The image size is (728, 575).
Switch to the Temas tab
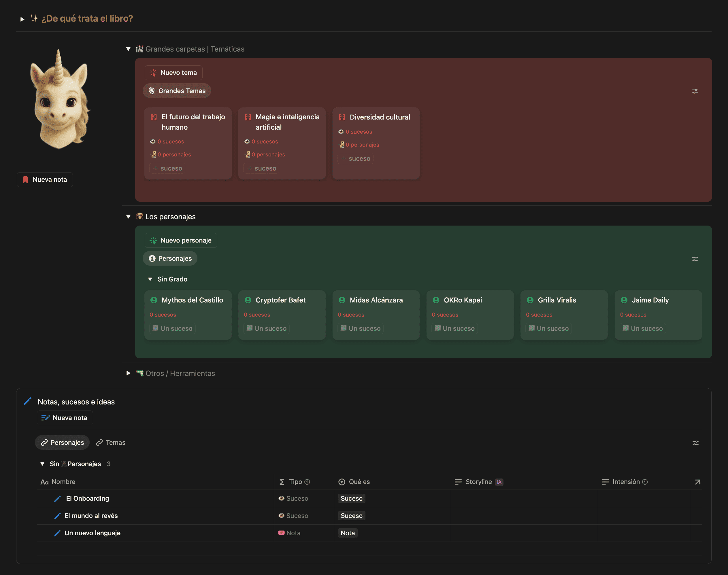pyautogui.click(x=111, y=443)
